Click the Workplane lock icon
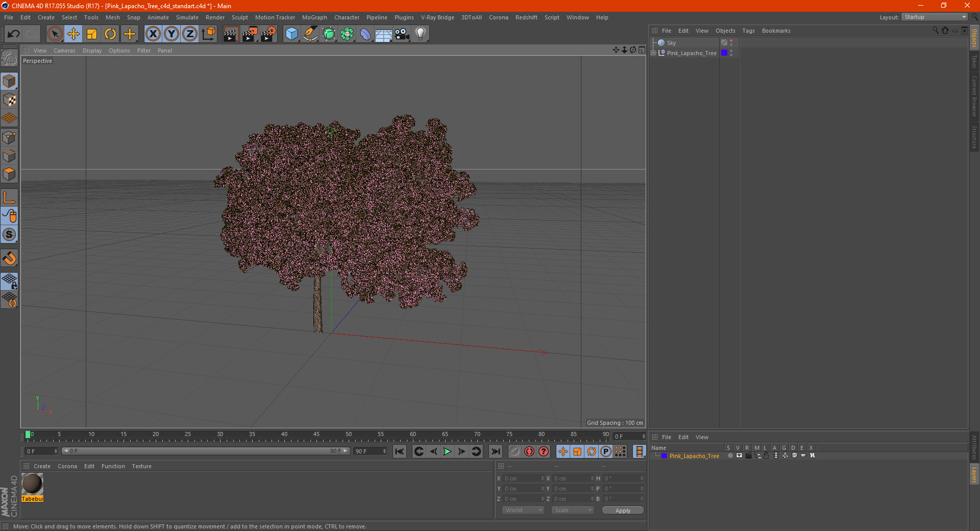This screenshot has width=980, height=531. (9, 281)
